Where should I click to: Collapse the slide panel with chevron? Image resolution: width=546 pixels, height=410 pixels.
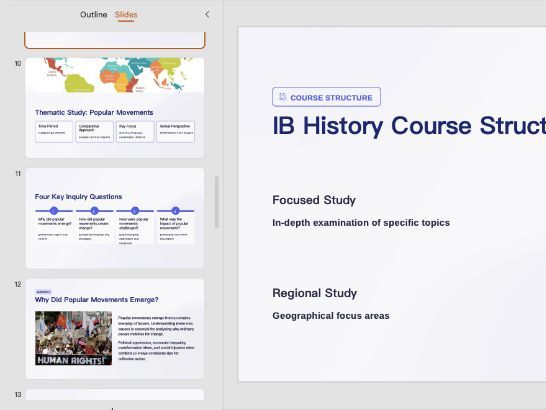tap(207, 14)
